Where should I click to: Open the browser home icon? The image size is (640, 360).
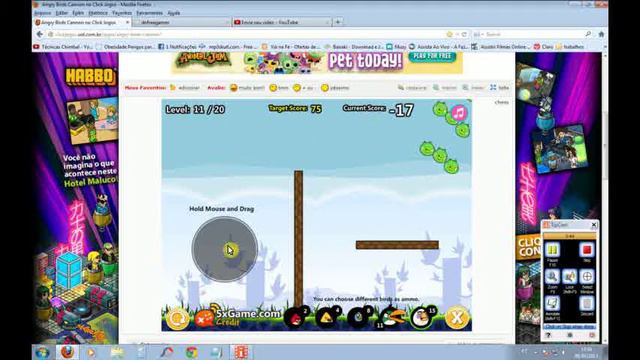[x=601, y=34]
